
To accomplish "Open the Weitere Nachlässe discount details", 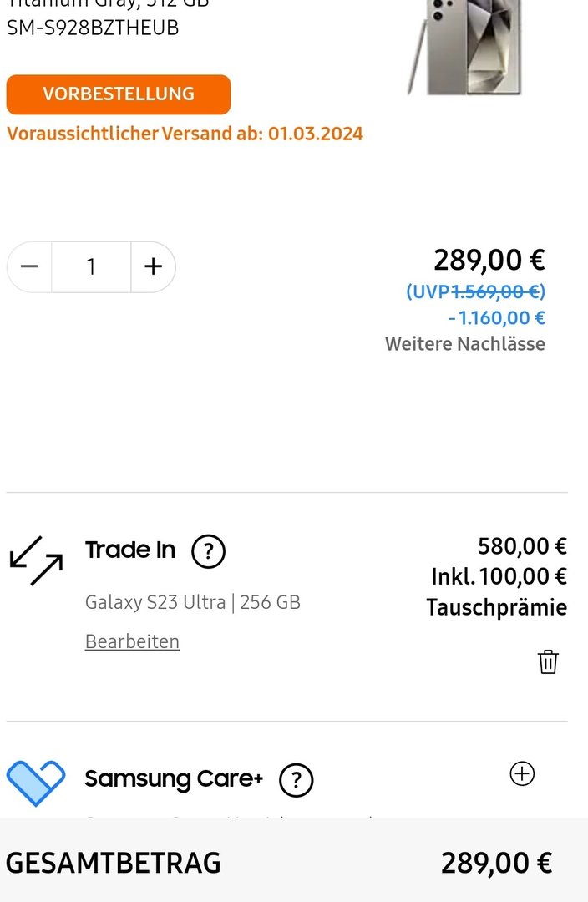I will click(464, 344).
